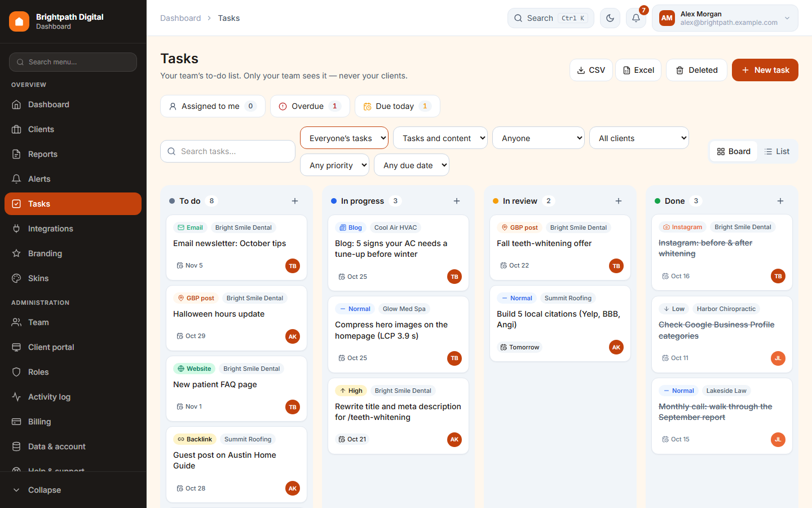
Task: Expand Alex Morgan account menu
Action: [725, 18]
